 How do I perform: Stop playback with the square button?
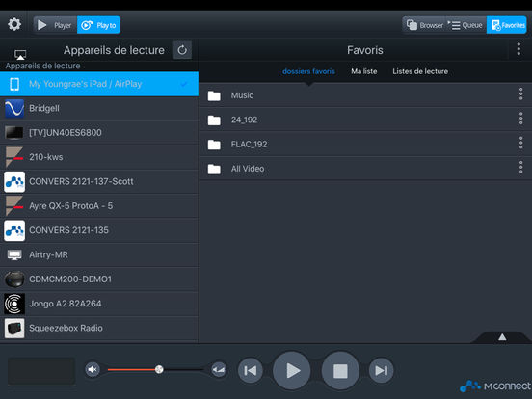pos(340,370)
